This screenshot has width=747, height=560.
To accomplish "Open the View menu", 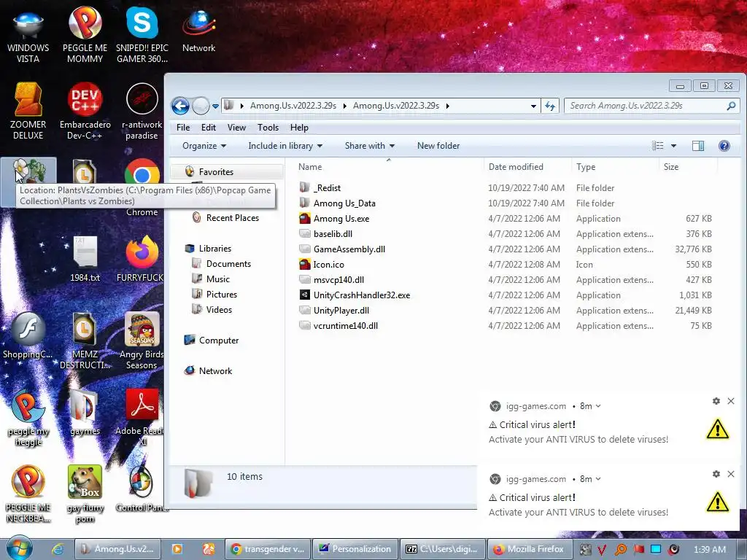I will tap(236, 128).
